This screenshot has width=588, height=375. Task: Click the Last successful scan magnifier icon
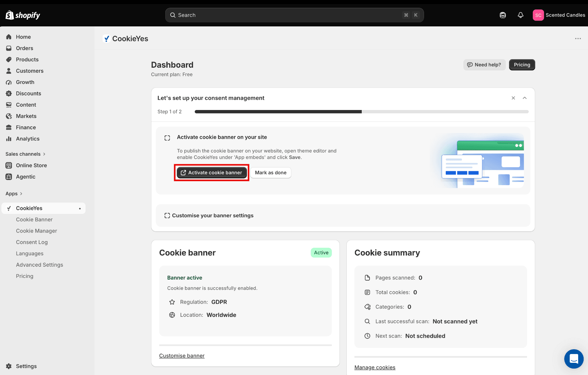click(367, 322)
